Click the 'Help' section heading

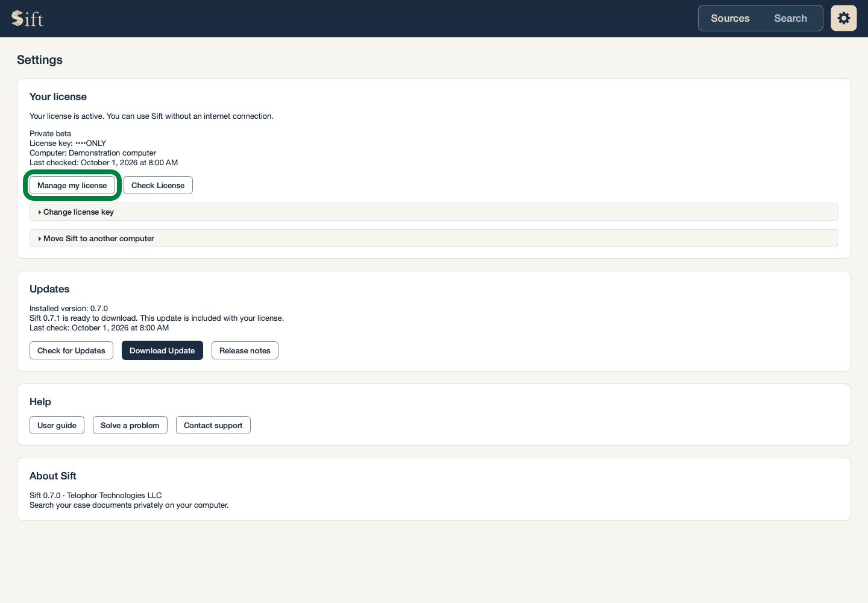coord(40,402)
